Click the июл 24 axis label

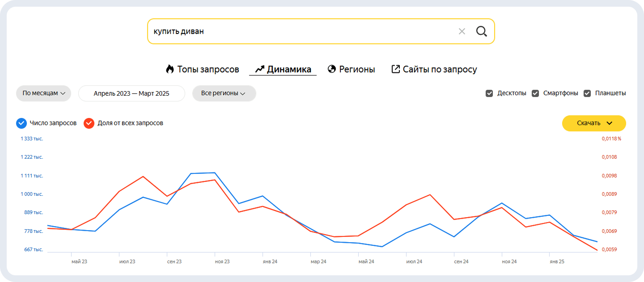414,261
